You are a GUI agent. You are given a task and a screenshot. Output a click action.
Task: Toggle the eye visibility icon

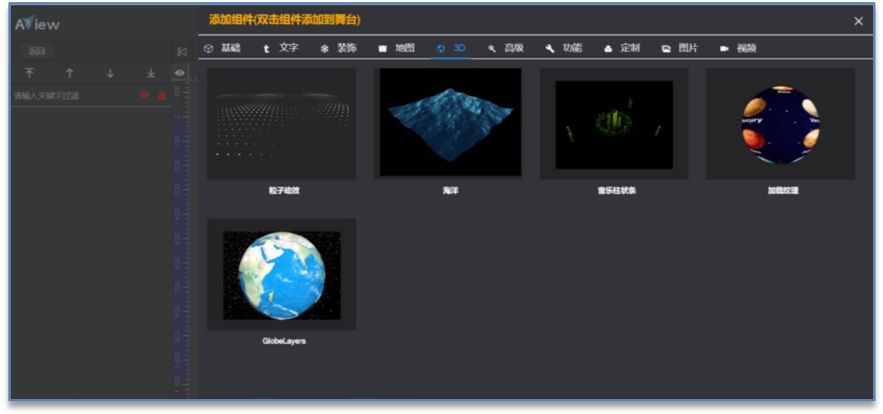click(179, 73)
